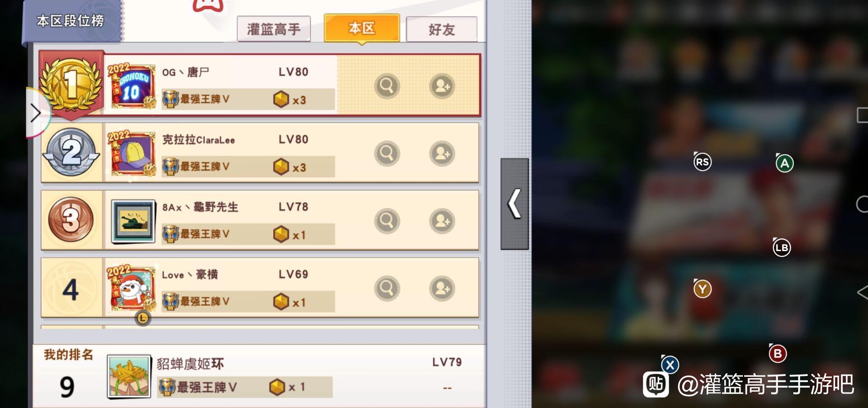Add 克拉拉ClaraLee as friend
The width and height of the screenshot is (868, 408).
pyautogui.click(x=442, y=154)
